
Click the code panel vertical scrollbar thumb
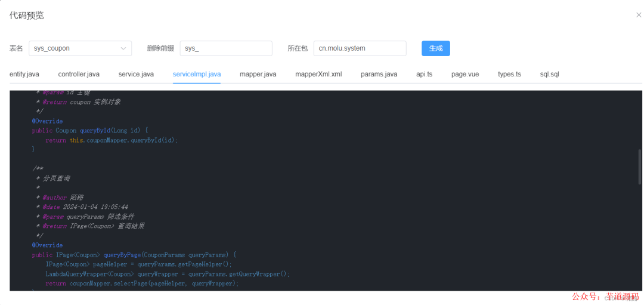point(639,167)
